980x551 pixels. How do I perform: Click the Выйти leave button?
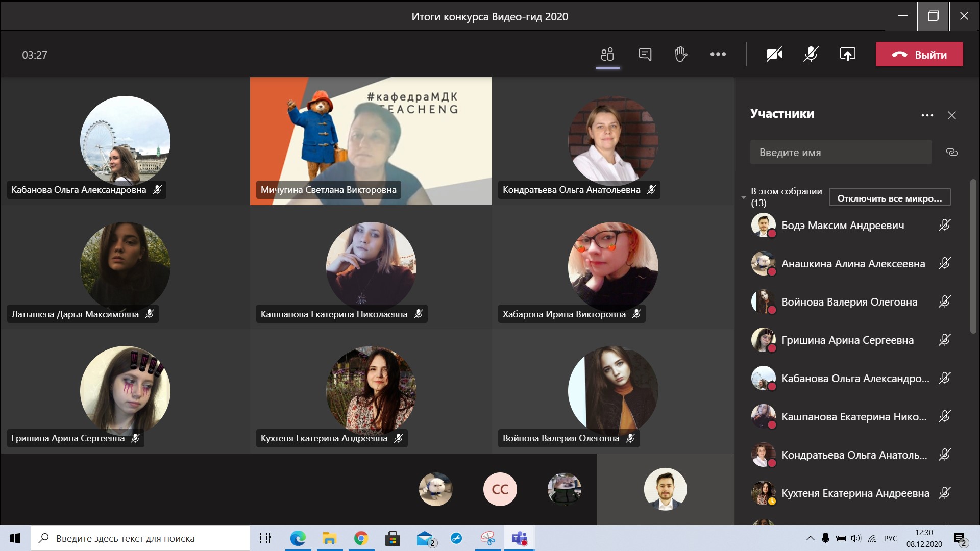click(x=919, y=55)
